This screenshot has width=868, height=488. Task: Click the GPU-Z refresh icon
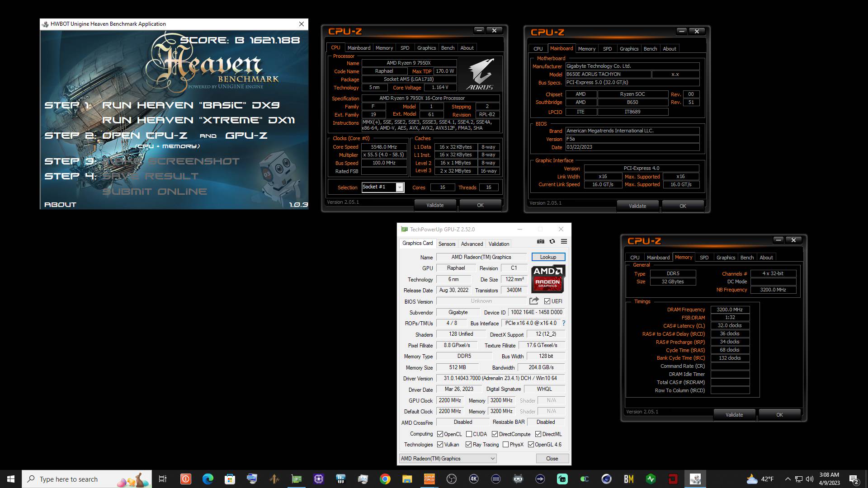[x=552, y=241]
